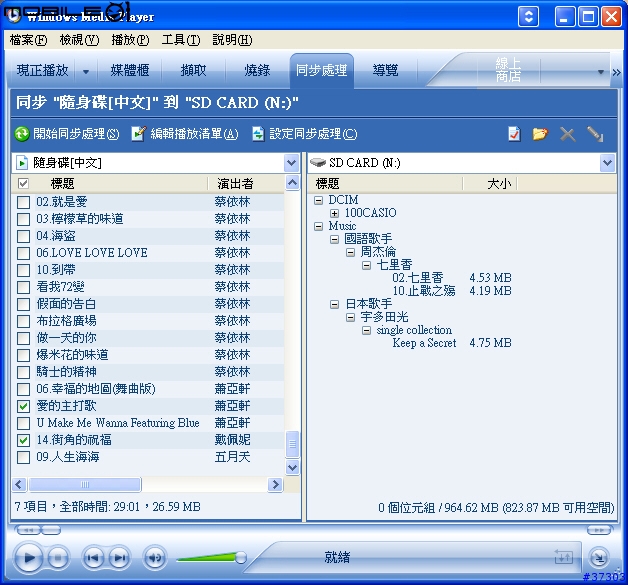The height and width of the screenshot is (585, 628).
Task: Expand the 100CASIO folder
Action: coord(334,213)
